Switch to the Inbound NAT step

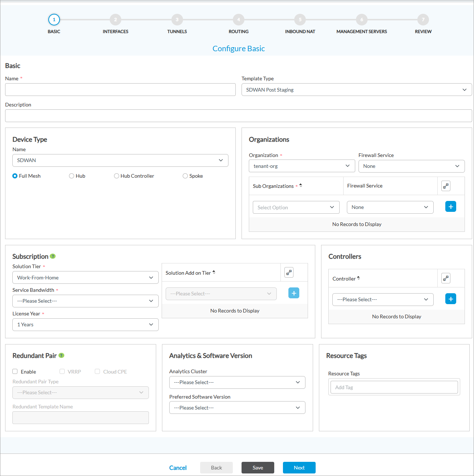coord(300,20)
